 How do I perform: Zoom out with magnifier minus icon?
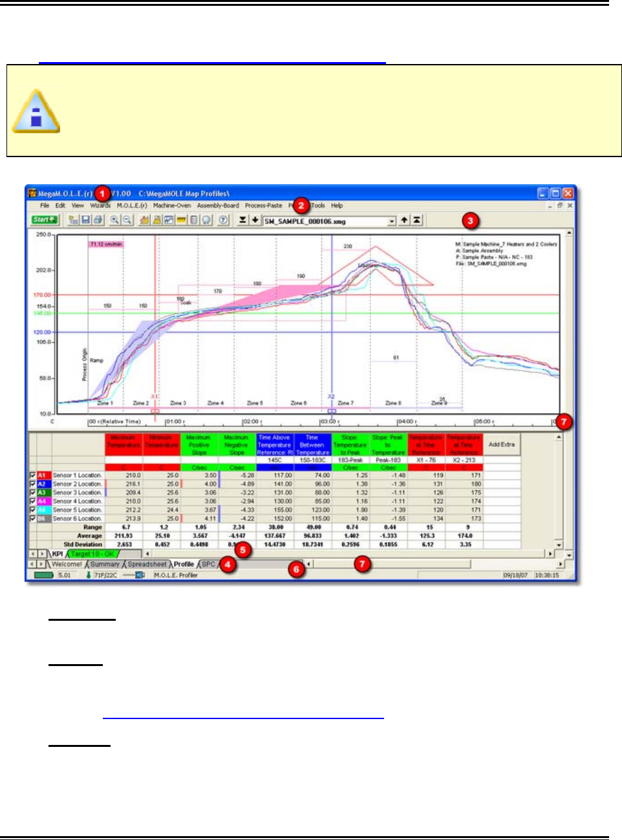(127, 220)
